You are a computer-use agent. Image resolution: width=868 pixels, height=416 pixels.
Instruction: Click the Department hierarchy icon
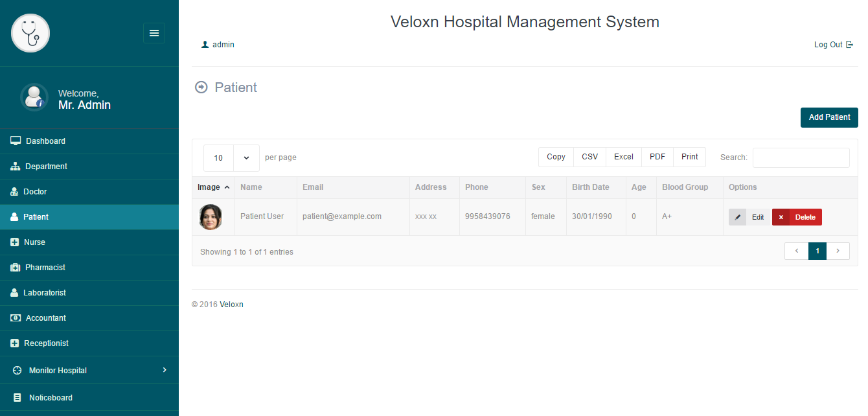(x=16, y=167)
